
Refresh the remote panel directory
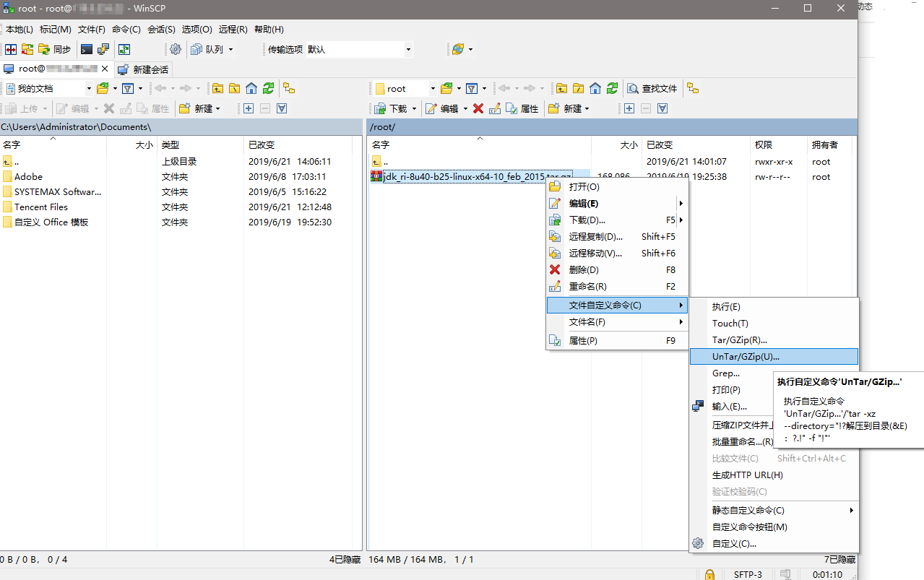coord(612,88)
